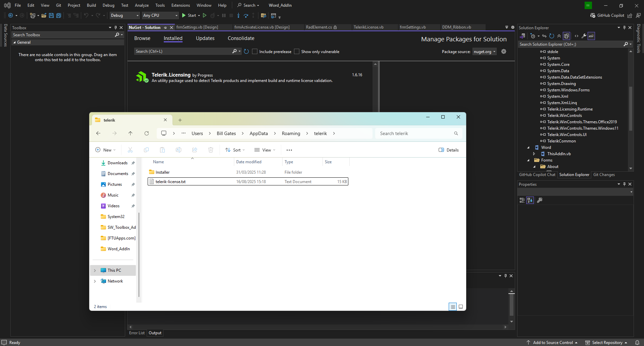Check Show only vulnerable option
This screenshot has width=644, height=346.
297,51
